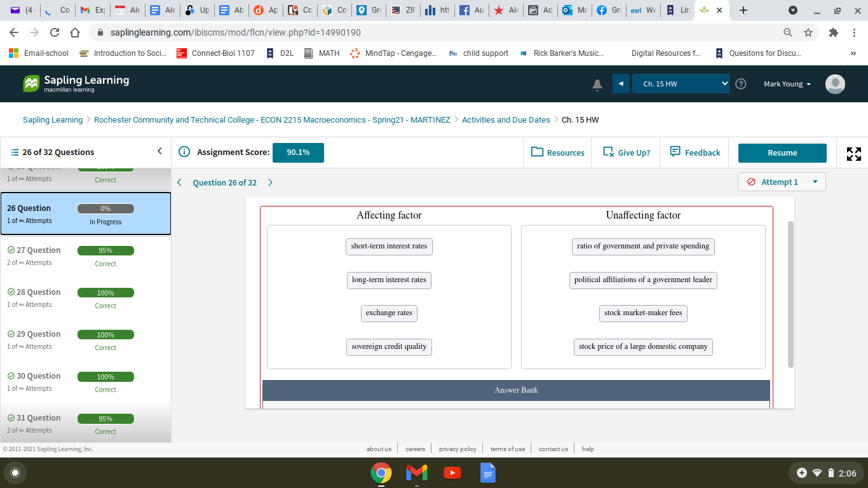The image size is (868, 488).
Task: Enter fullscreen with the expand icon
Action: pos(853,153)
